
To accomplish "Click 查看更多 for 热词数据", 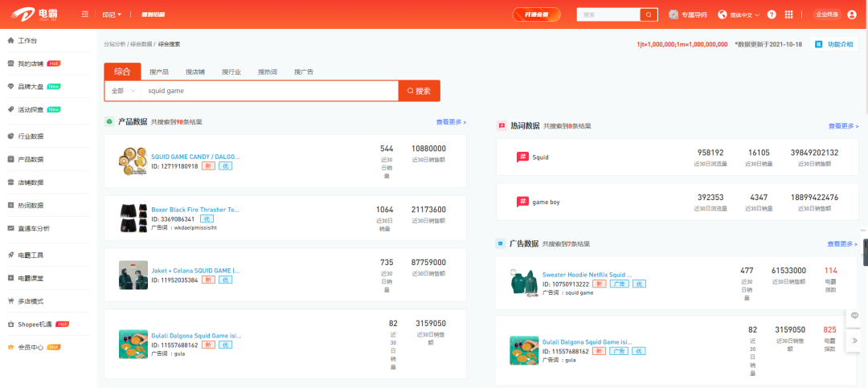I will click(843, 126).
